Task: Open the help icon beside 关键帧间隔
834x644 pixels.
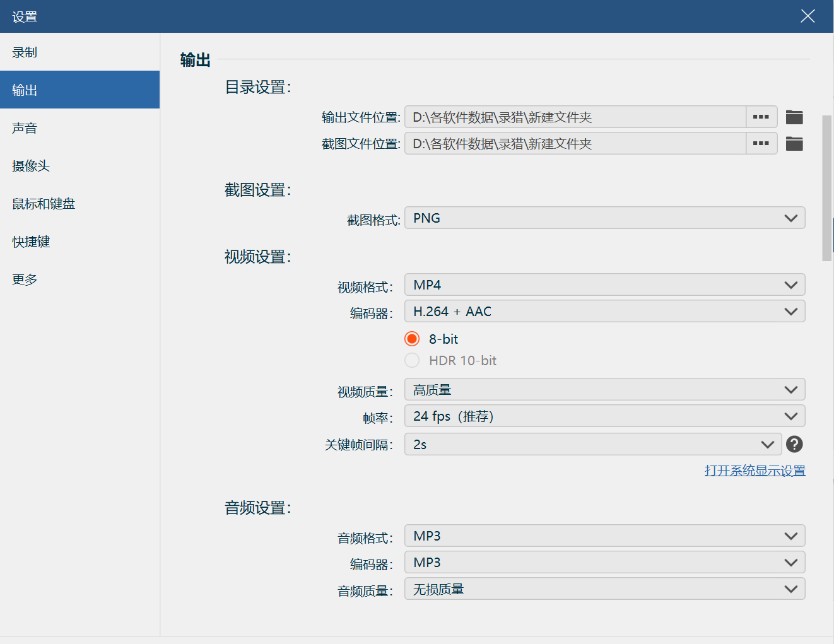Action: pos(794,444)
